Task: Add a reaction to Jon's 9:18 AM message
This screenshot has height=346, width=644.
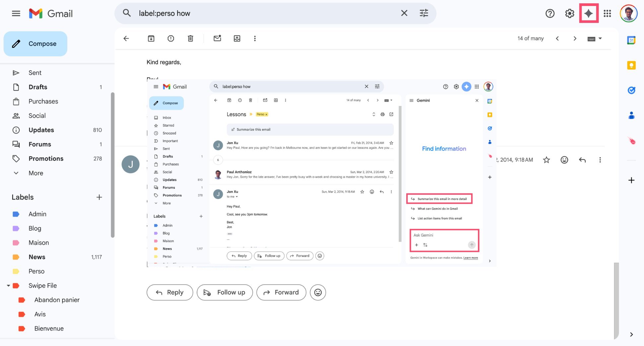Action: click(x=564, y=160)
